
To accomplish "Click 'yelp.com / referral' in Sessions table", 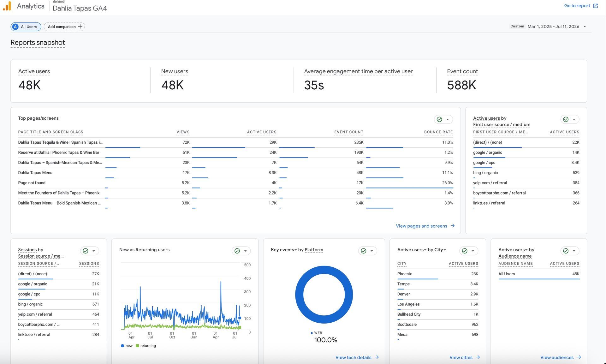I will pos(35,314).
